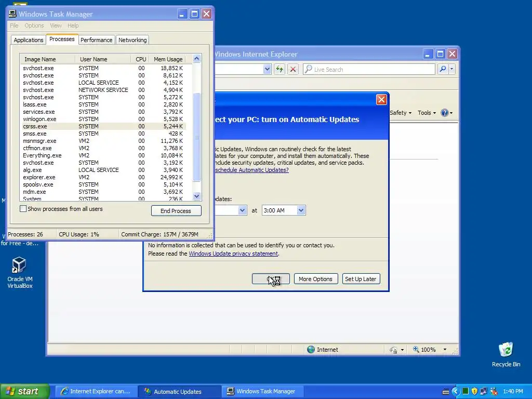Click scroll down arrow in process list
Screen dimensions: 532x399
(x=197, y=196)
